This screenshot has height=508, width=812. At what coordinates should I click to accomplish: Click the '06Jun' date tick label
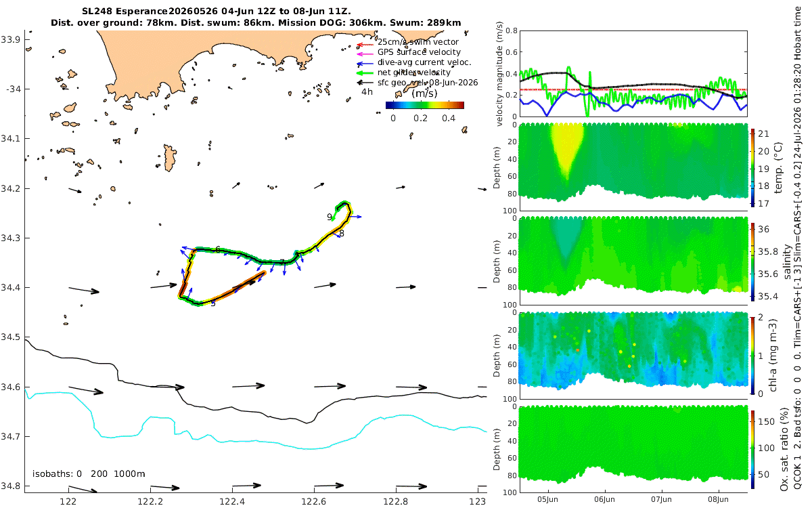[x=604, y=501]
